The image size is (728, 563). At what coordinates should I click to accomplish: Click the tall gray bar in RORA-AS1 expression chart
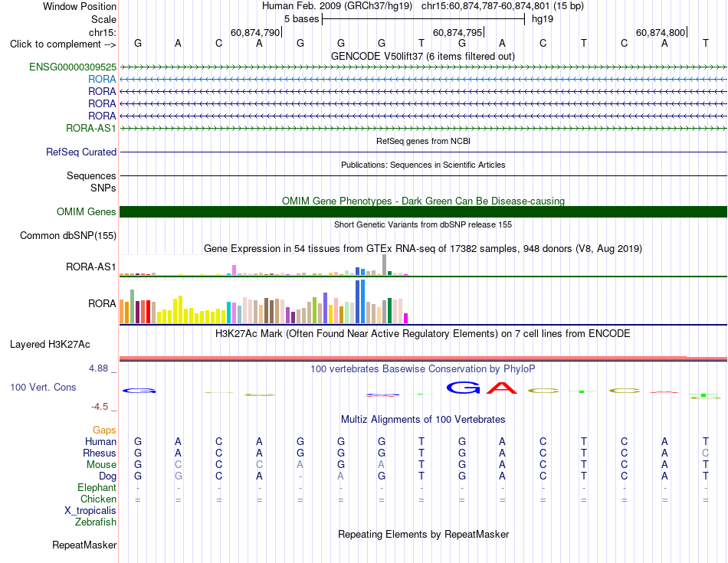pyautogui.click(x=385, y=264)
